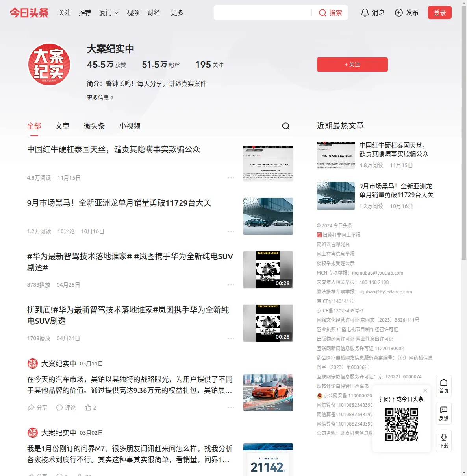467x476 pixels.
Task: Click the red 登录 button
Action: pos(440,13)
